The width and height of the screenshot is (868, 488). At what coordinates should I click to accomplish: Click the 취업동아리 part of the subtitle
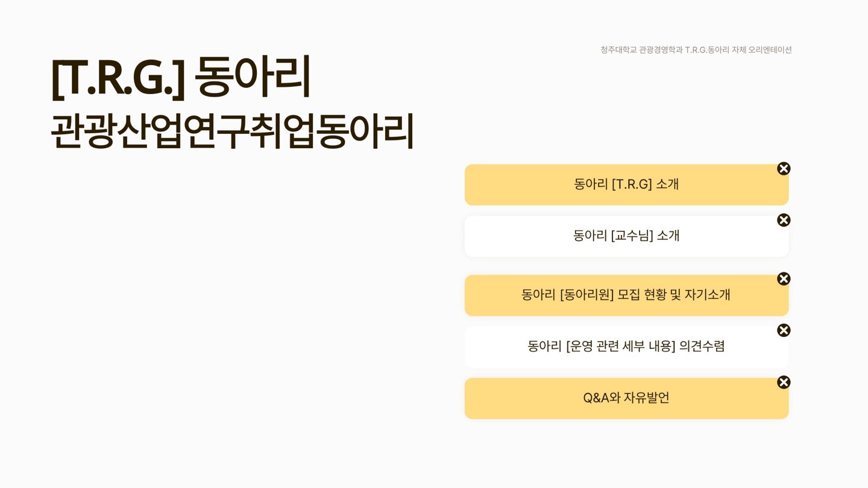(332, 131)
